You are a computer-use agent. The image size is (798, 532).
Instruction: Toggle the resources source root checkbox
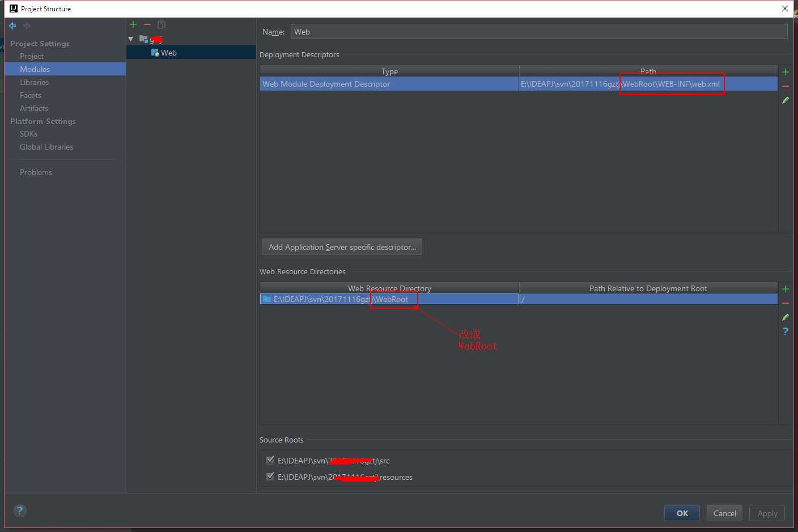(270, 476)
